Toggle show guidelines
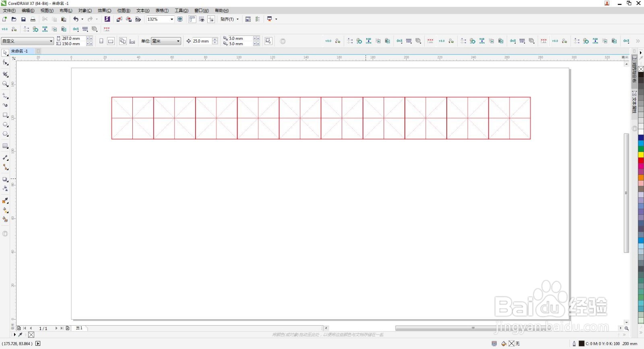The image size is (644, 349). [x=211, y=19]
